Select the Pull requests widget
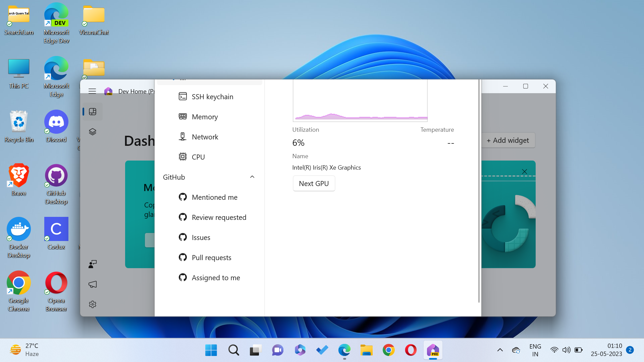The image size is (644, 362). click(211, 257)
